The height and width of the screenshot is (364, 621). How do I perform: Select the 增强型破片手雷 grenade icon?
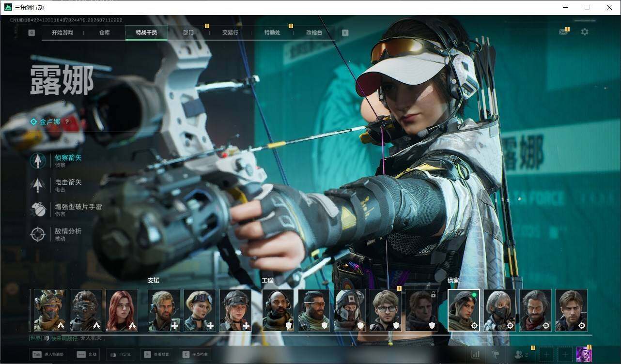click(38, 210)
